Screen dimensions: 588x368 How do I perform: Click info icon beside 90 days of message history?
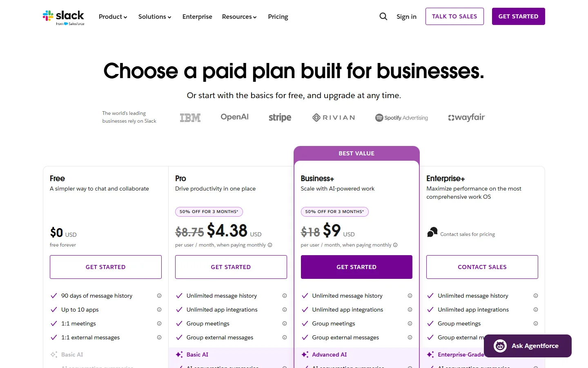pyautogui.click(x=159, y=296)
